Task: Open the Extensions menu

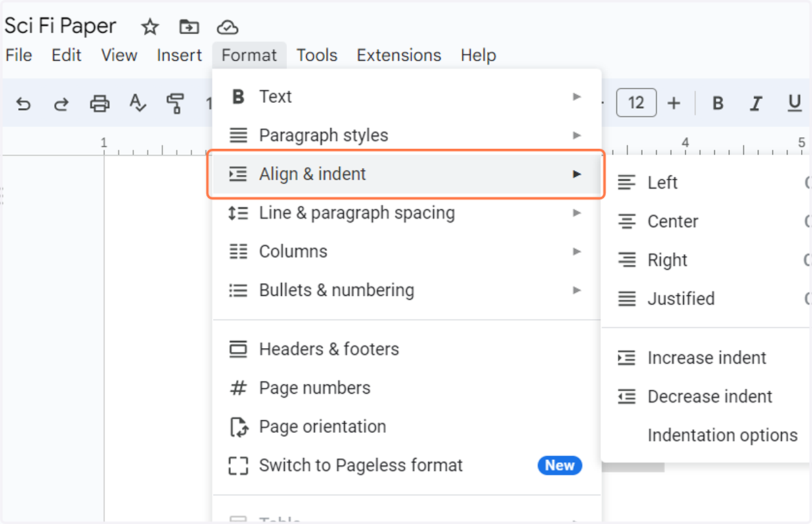Action: click(399, 55)
